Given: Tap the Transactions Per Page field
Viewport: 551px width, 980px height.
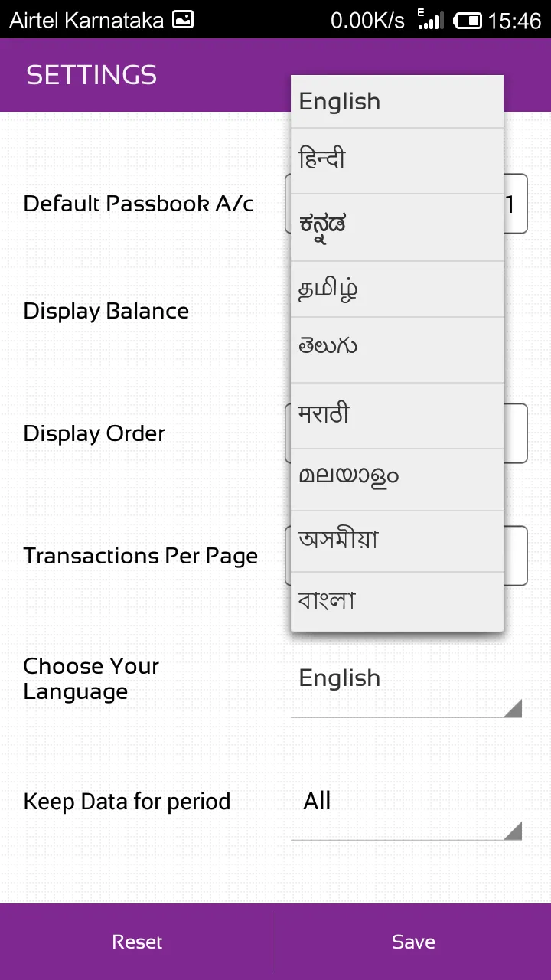Looking at the screenshot, I should pos(515,556).
